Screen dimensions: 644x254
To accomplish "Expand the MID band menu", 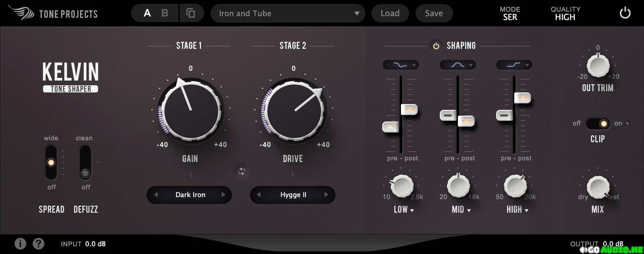I will click(x=461, y=209).
